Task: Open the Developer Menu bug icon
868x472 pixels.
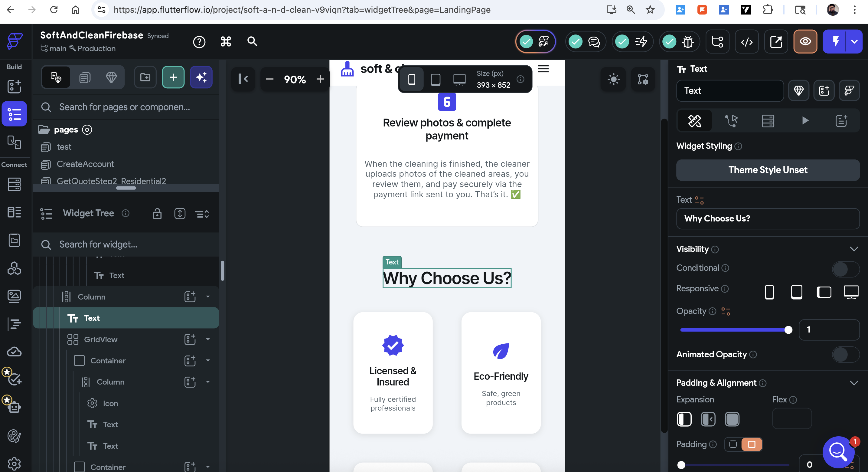Action: coord(687,41)
